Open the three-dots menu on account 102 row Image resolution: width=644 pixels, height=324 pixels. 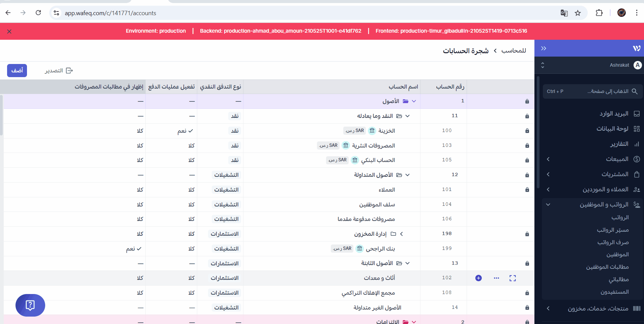pyautogui.click(x=496, y=278)
